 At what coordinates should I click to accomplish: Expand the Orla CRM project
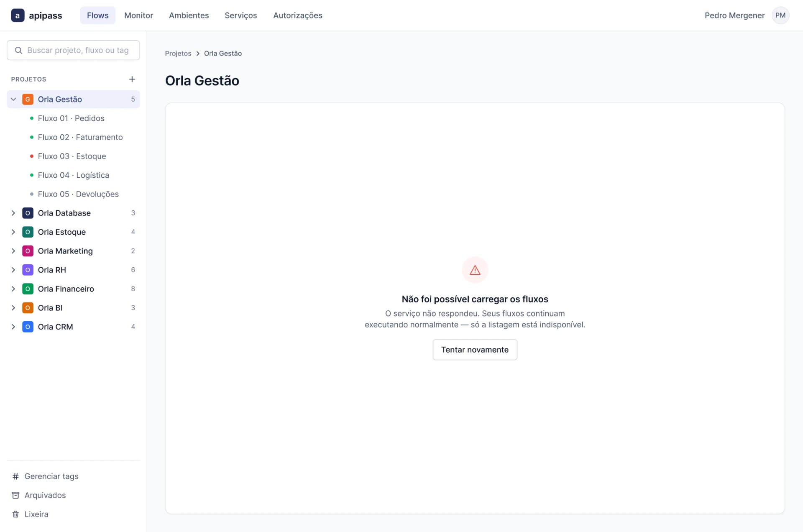(x=13, y=327)
